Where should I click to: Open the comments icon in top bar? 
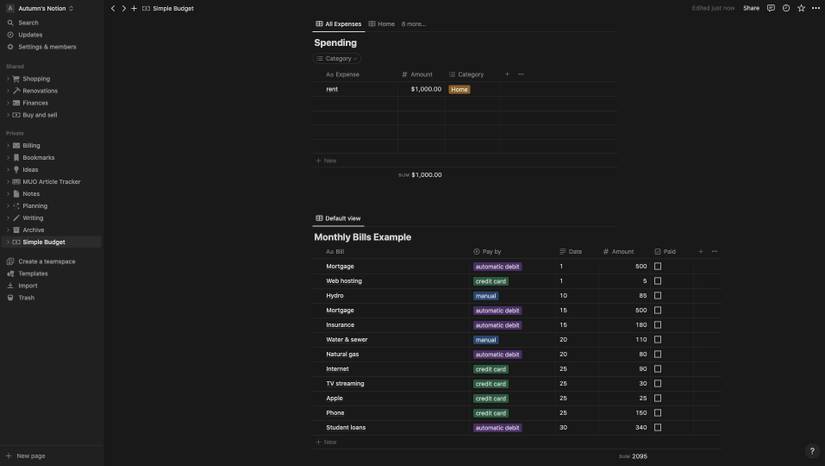click(771, 8)
